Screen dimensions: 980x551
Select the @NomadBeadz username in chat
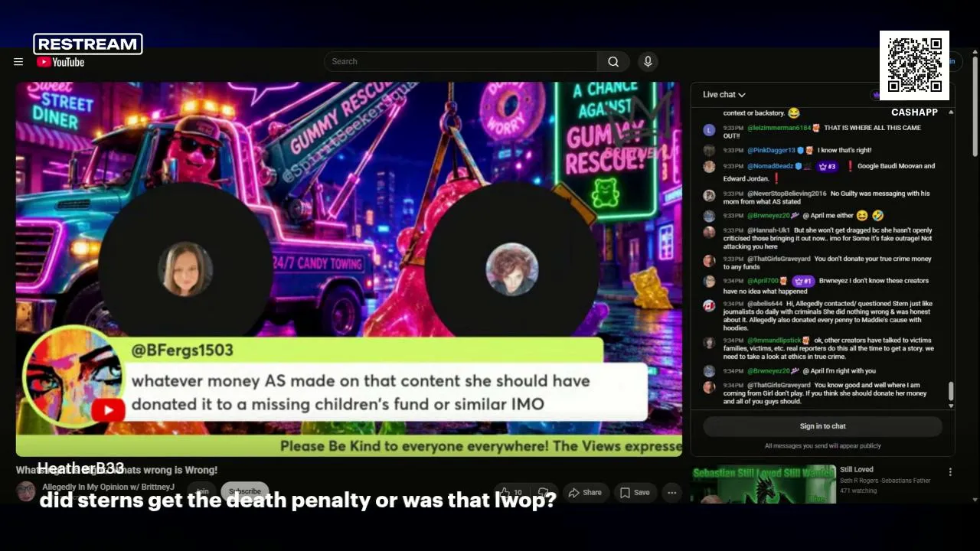(x=770, y=166)
